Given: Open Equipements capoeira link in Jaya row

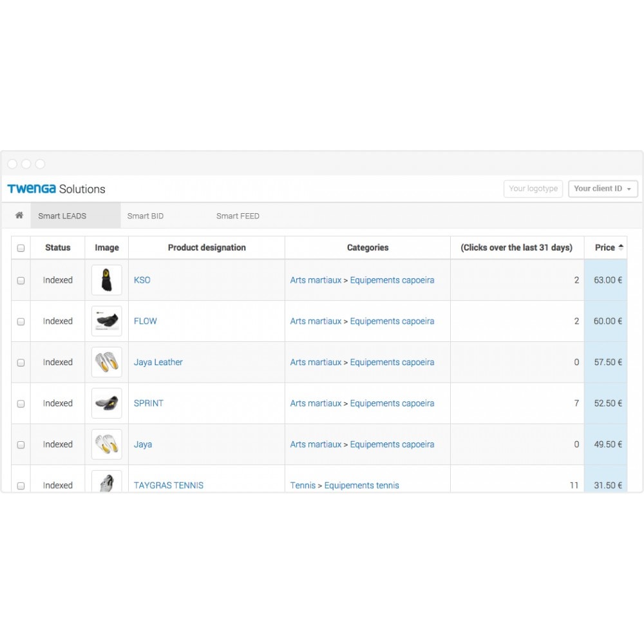Looking at the screenshot, I should point(392,444).
